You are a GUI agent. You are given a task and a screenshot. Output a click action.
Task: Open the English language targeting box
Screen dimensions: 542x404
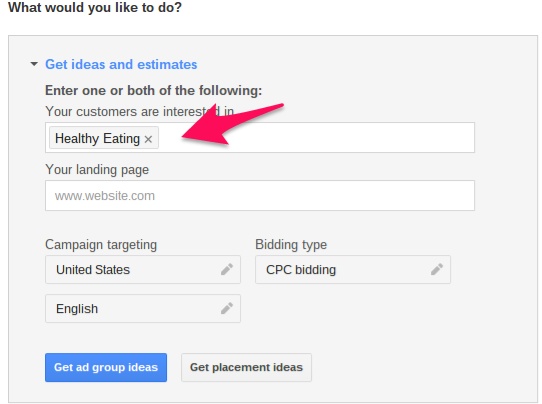pos(143,309)
